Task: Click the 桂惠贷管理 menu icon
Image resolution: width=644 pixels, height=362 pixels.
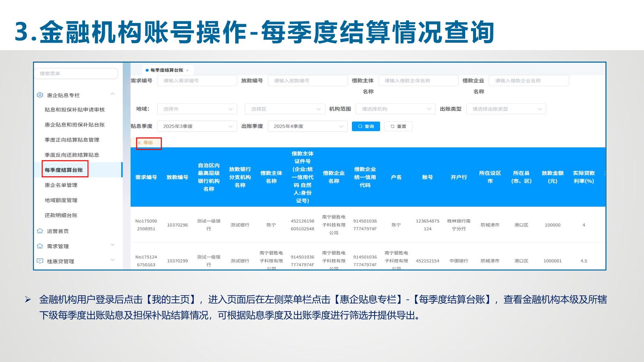Action: (40, 261)
